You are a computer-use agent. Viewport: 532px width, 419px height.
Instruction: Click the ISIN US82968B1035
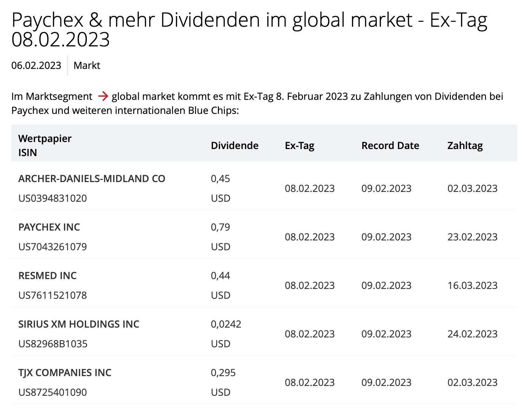point(53,344)
